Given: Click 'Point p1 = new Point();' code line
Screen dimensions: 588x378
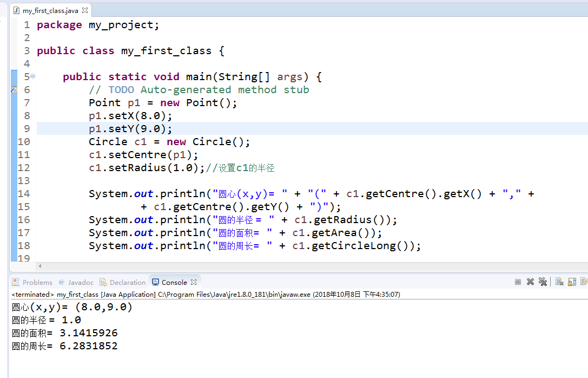Looking at the screenshot, I should click(163, 103).
